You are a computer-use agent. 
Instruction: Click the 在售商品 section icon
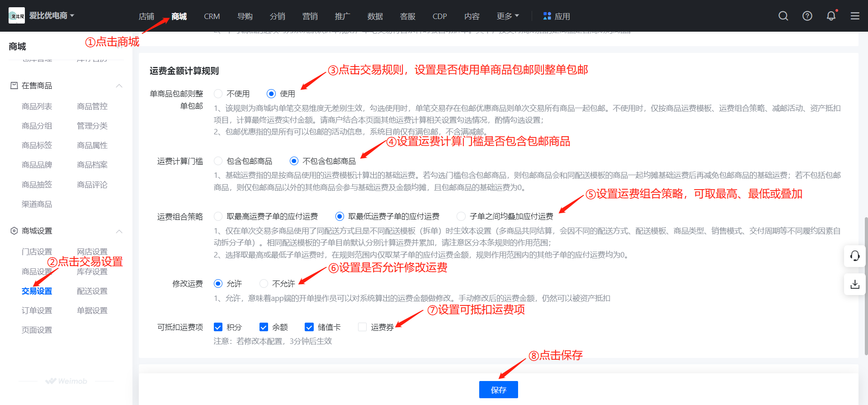(14, 86)
